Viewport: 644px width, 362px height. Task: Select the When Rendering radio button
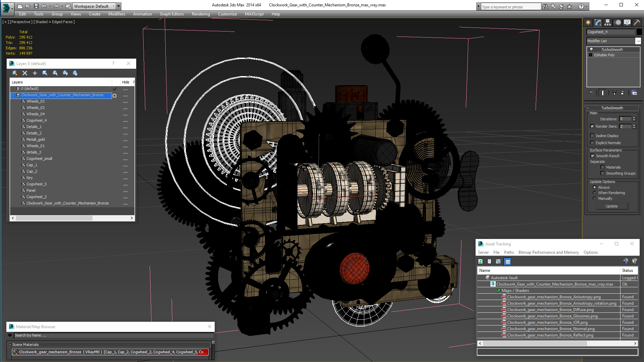(x=594, y=193)
